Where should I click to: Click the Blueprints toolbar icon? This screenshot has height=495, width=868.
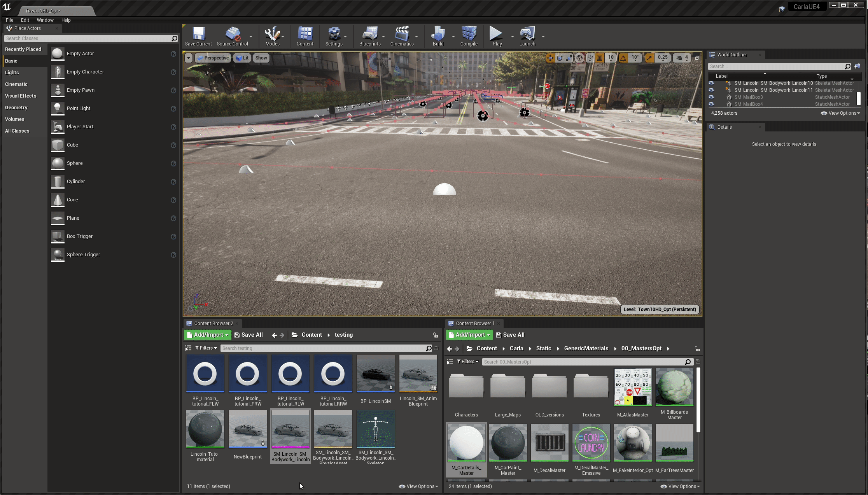(x=370, y=36)
